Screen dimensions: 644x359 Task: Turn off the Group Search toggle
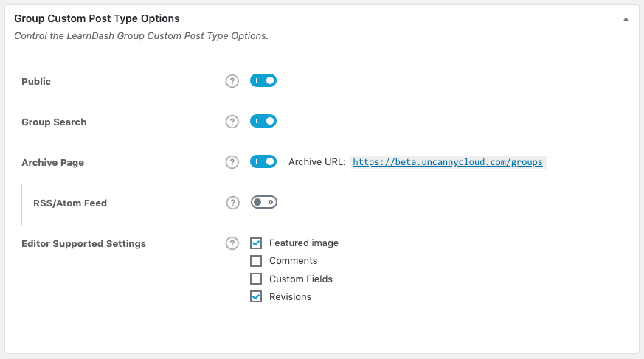[263, 121]
